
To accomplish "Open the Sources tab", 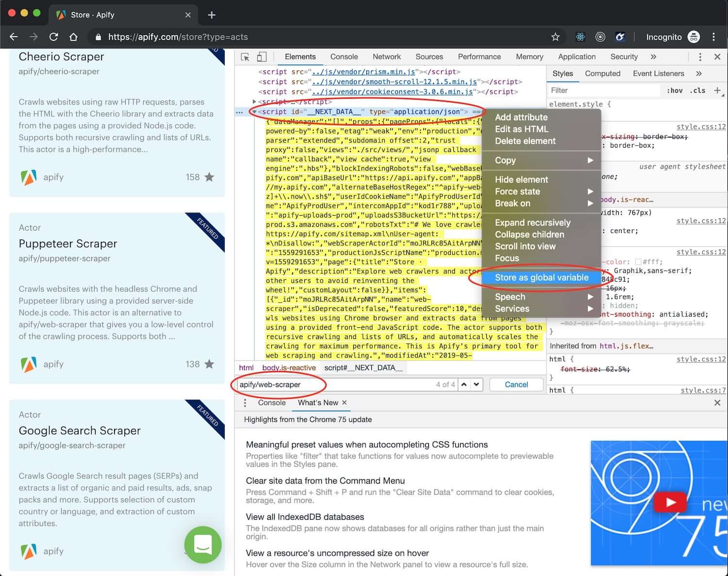I will pos(429,57).
